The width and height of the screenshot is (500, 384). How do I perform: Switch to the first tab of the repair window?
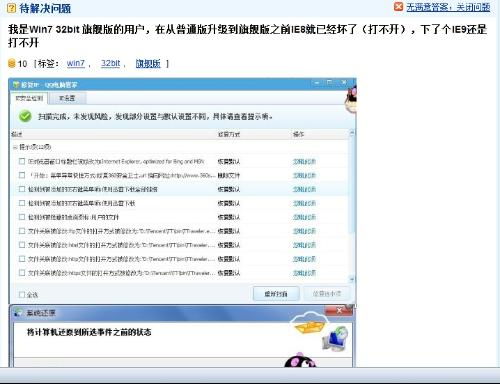29,98
